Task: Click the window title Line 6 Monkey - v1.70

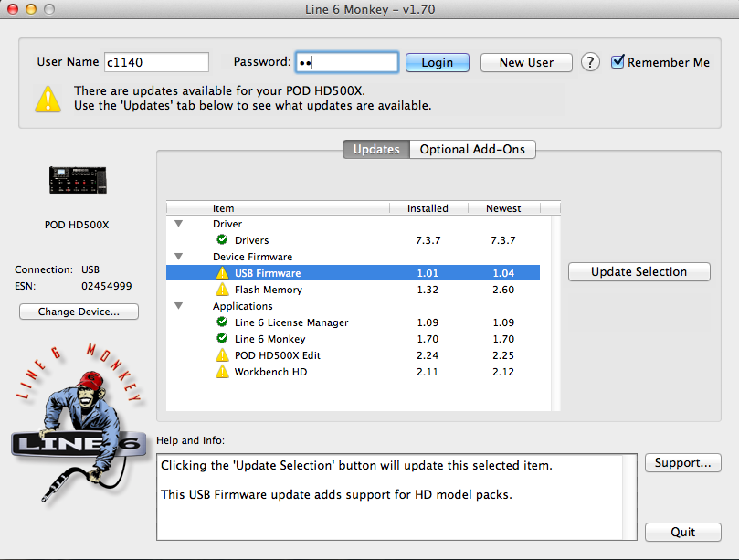Action: (370, 9)
